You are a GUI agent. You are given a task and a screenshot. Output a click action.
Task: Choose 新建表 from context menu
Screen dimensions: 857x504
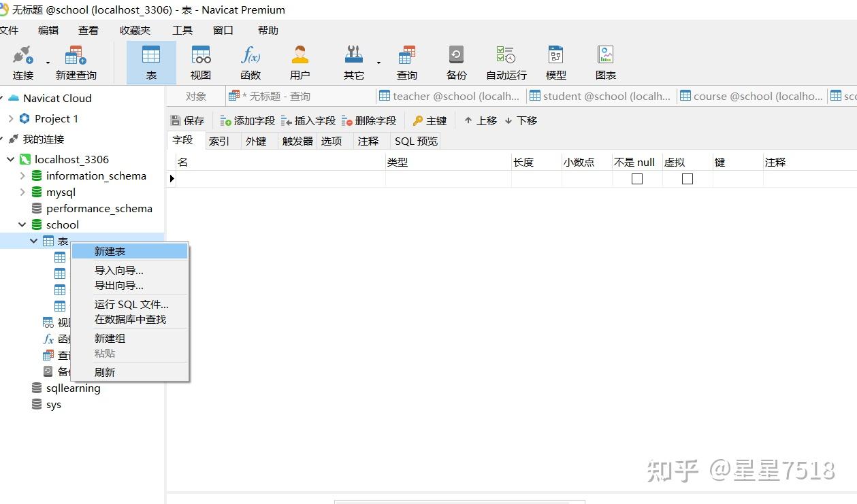[129, 251]
